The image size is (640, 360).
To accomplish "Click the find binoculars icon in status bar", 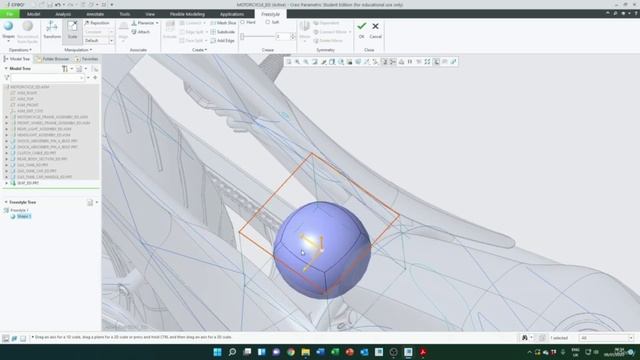I will tap(526, 338).
